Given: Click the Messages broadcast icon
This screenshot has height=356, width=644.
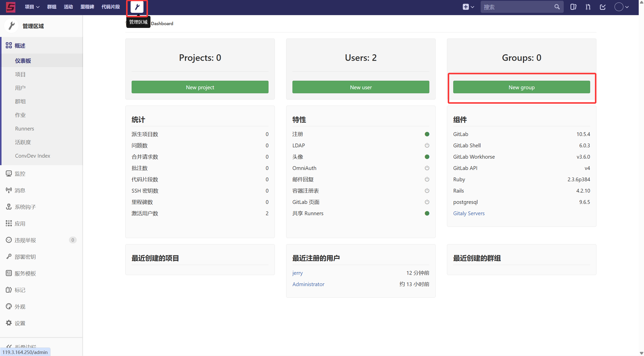Looking at the screenshot, I should pos(9,190).
